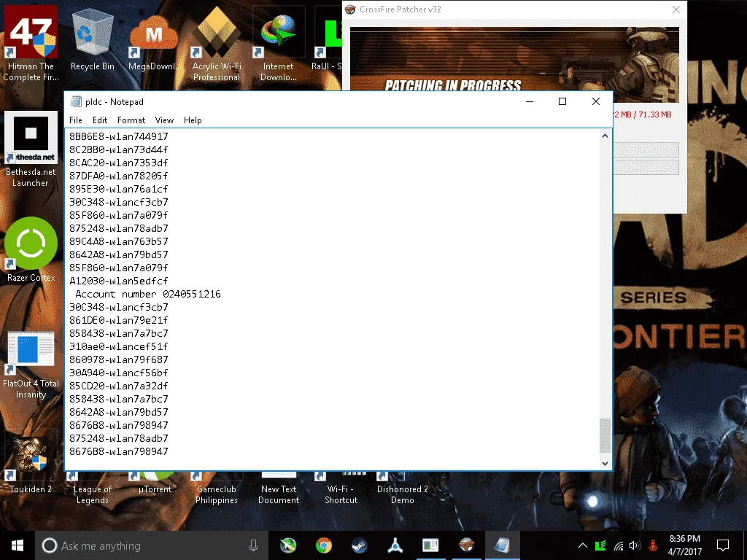Click CrossFire Patcher upper progress bar
The height and width of the screenshot is (560, 747).
pyautogui.click(x=646, y=150)
